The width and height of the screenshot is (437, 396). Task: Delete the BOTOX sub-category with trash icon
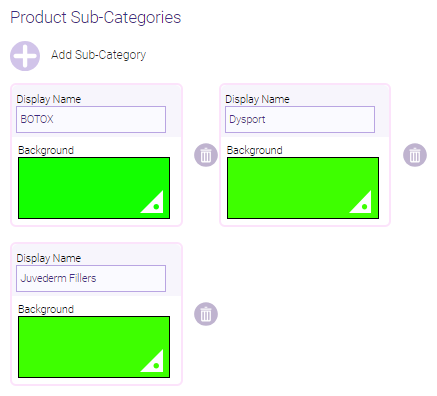pyautogui.click(x=206, y=155)
